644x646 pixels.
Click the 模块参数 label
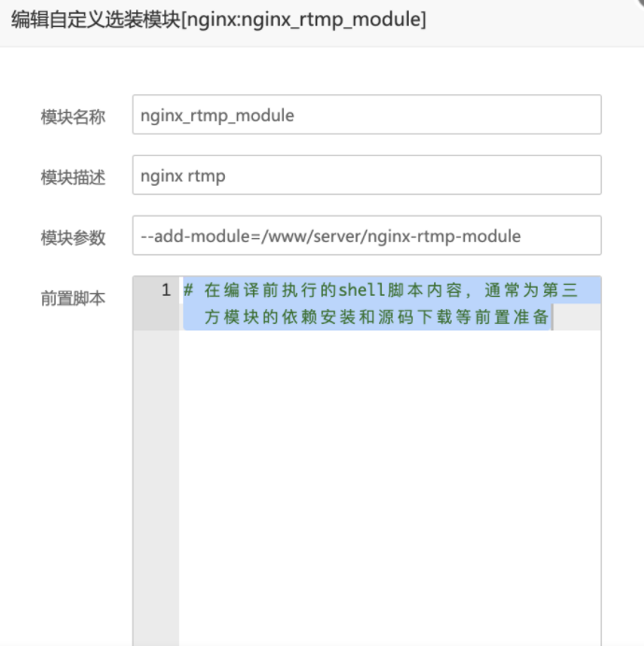click(x=73, y=238)
